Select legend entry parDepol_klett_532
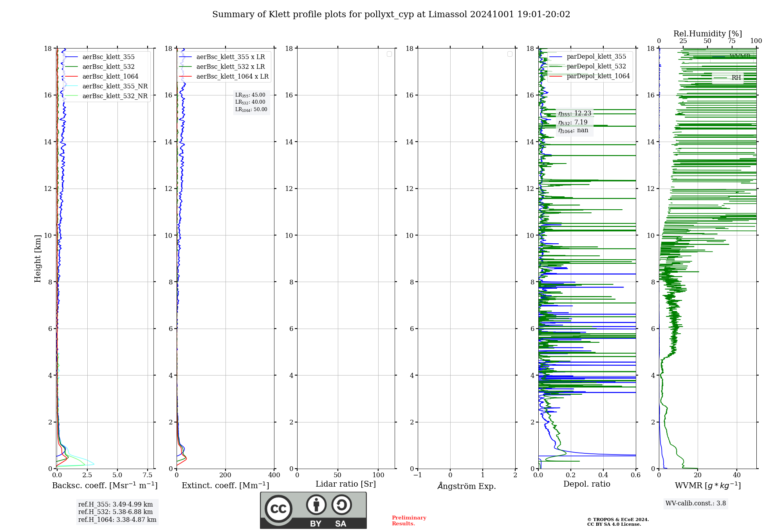The width and height of the screenshot is (783, 532). click(x=588, y=66)
